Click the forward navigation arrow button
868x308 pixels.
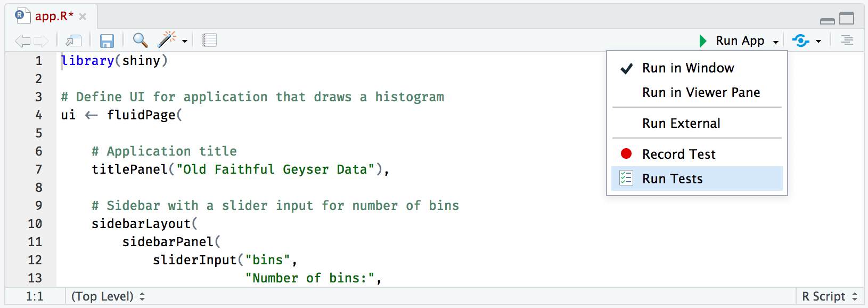(x=41, y=39)
